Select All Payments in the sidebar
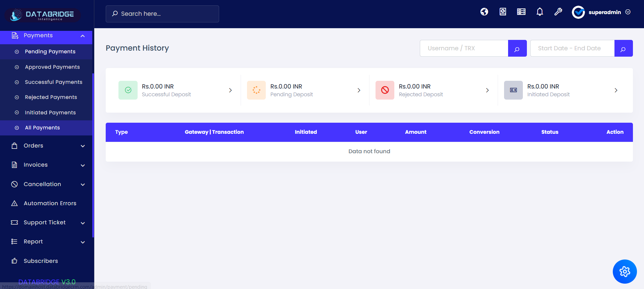The height and width of the screenshot is (289, 644). coord(46,128)
